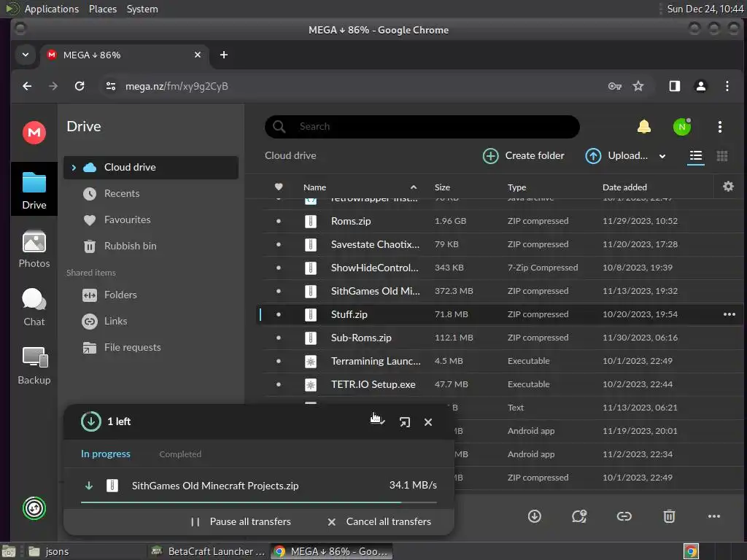Screen dimensions: 747x560
Task: Open more actions in bottom toolbar
Action: coord(714,516)
